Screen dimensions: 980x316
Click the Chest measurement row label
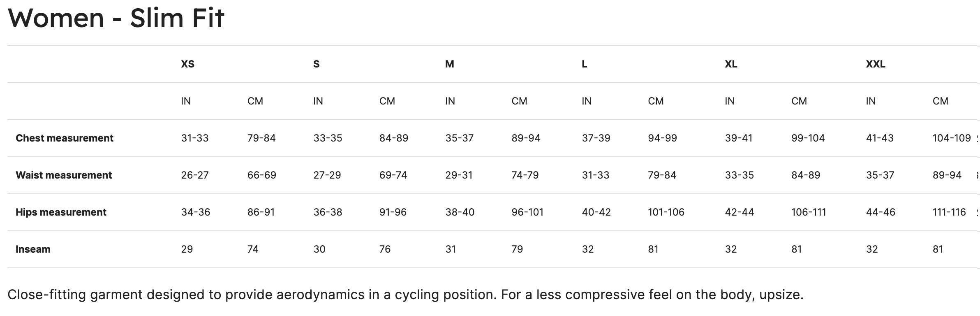(65, 138)
